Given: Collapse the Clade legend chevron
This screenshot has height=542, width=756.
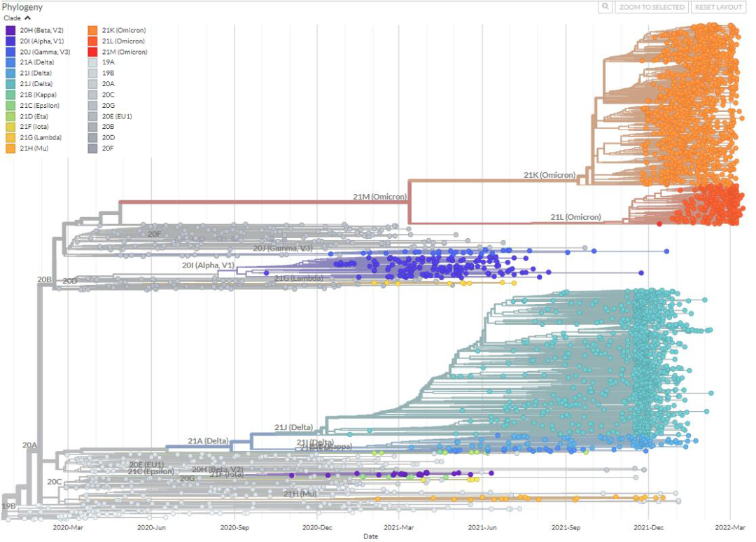Looking at the screenshot, I should (27, 18).
